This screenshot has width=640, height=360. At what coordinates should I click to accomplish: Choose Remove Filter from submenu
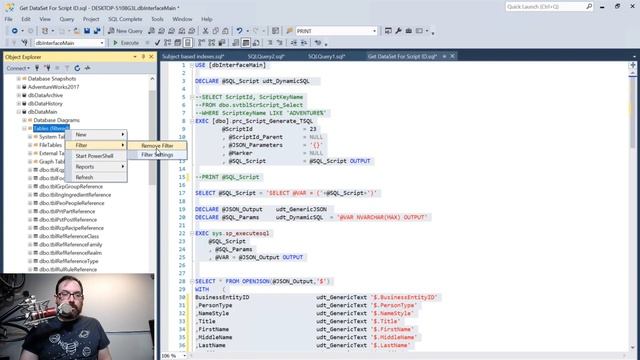click(157, 146)
